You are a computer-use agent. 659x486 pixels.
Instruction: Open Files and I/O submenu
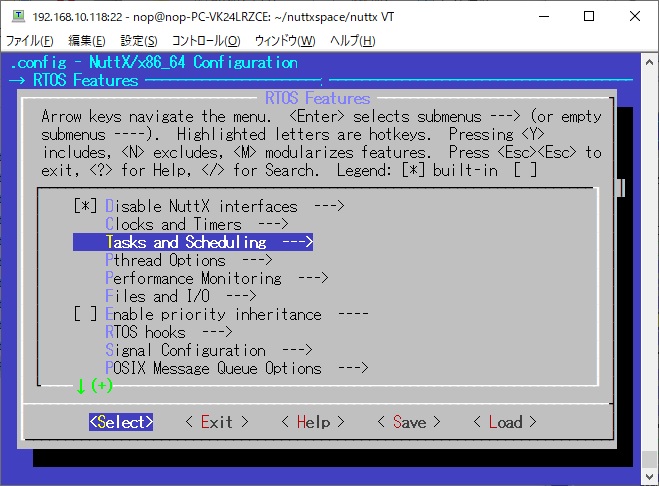click(181, 296)
